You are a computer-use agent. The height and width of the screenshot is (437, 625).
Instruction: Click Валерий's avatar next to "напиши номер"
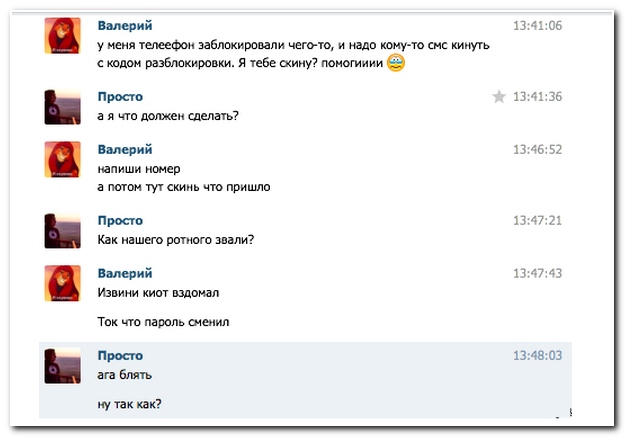(63, 160)
